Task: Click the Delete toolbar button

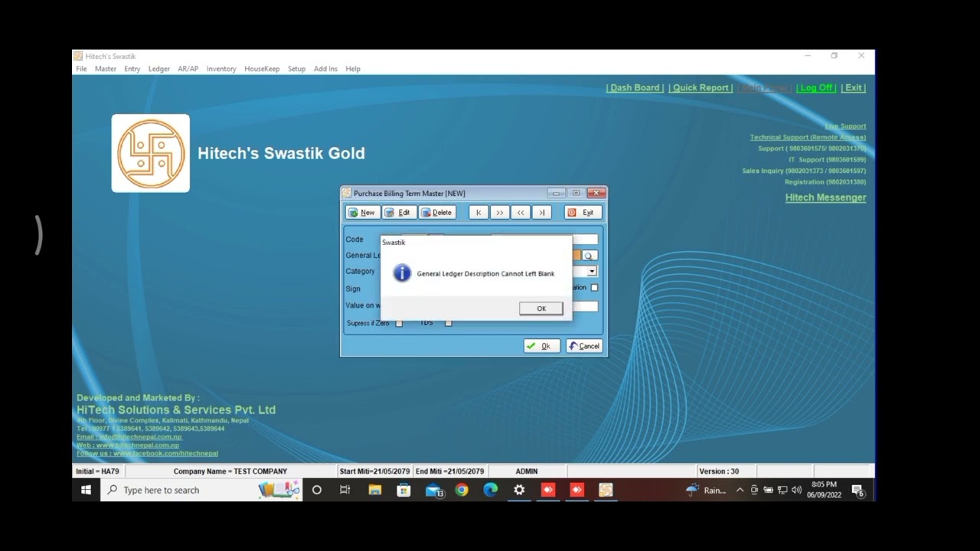Action: tap(437, 213)
